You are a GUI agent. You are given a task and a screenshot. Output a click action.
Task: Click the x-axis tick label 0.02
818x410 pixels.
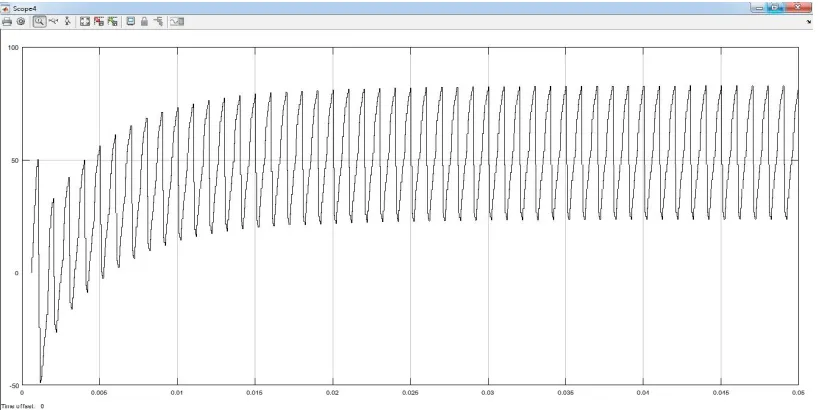click(x=332, y=393)
